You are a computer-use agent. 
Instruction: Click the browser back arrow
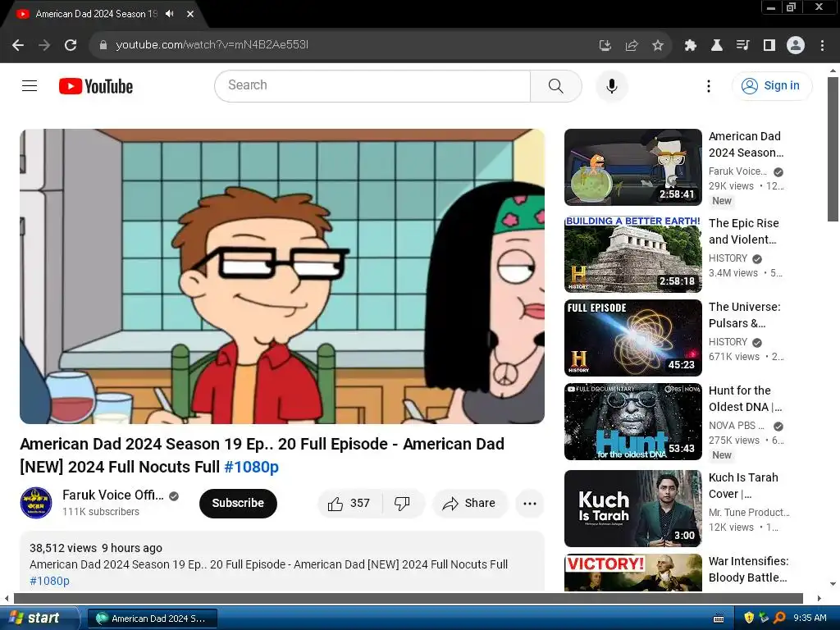18,45
